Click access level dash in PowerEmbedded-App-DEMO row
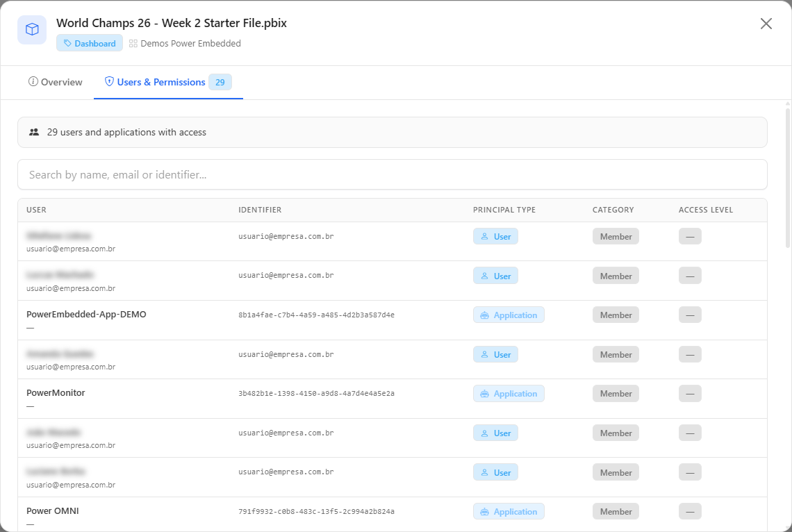792x532 pixels. coord(690,315)
